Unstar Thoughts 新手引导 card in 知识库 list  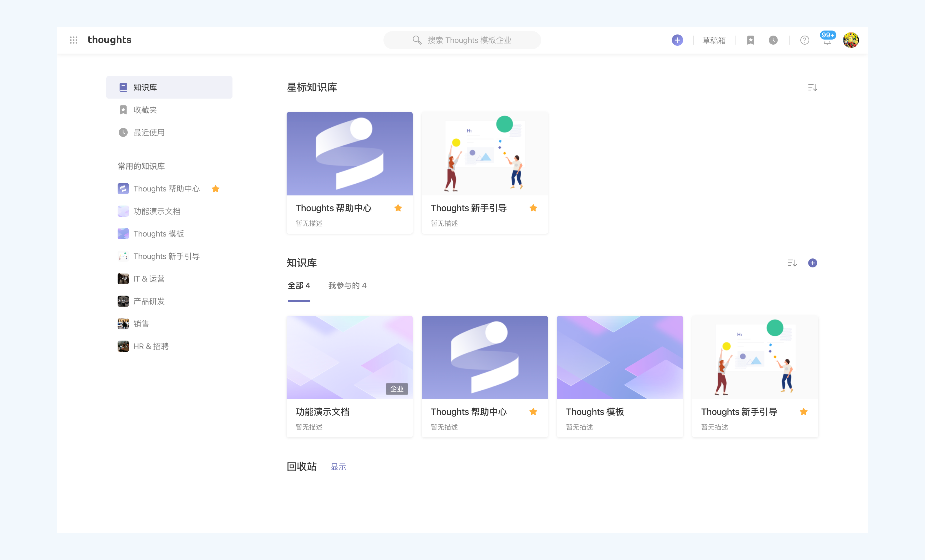[x=803, y=412]
